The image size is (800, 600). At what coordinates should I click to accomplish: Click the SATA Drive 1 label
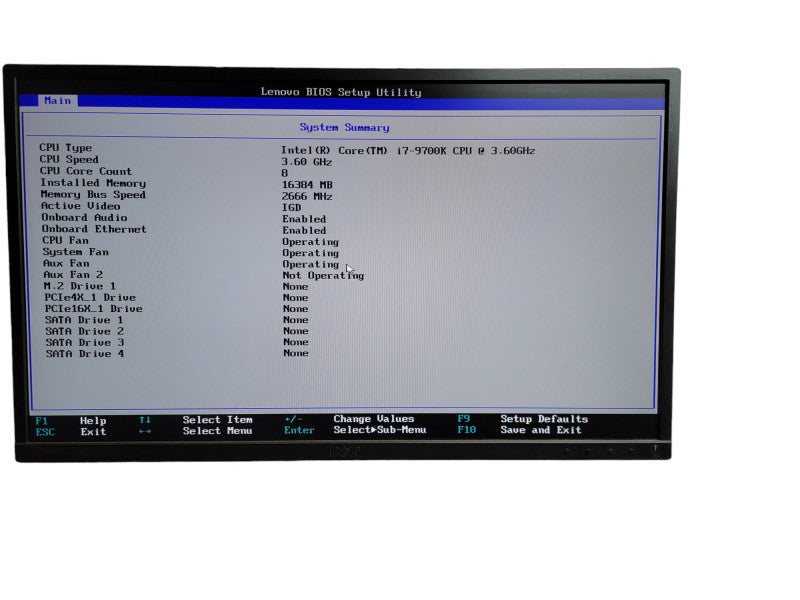84,320
